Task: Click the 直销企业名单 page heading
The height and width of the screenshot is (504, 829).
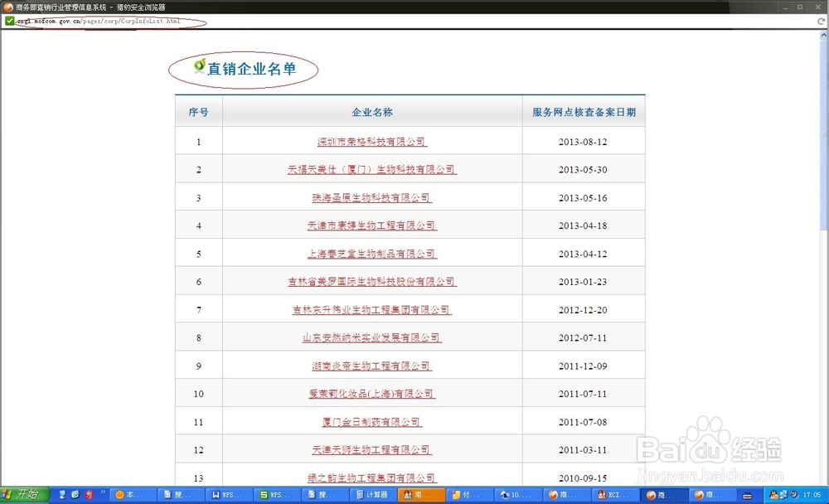Action: click(252, 69)
